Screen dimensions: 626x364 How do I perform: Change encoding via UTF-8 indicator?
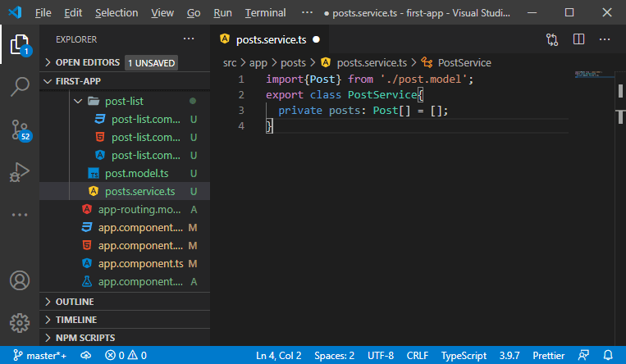pos(381,355)
